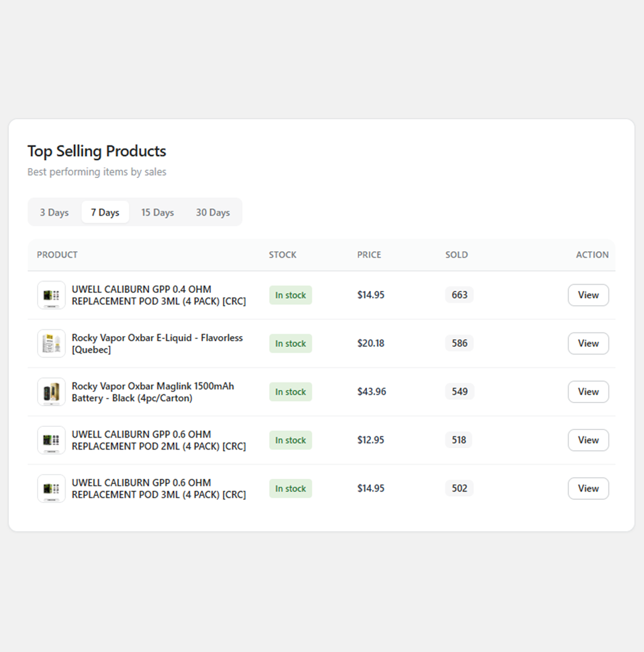Click the $43.96 price
The height and width of the screenshot is (652, 644).
[x=372, y=392]
